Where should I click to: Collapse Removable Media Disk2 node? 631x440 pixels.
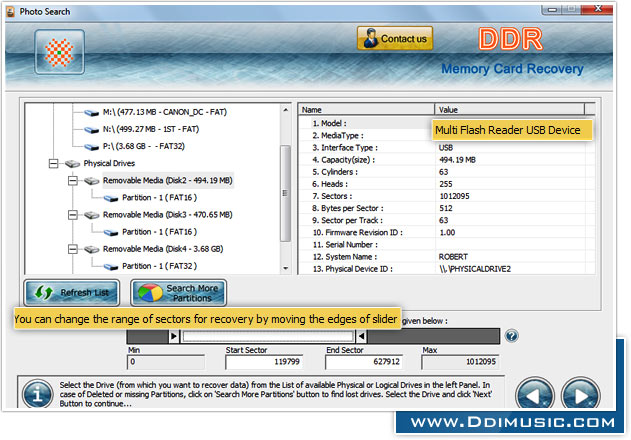(x=72, y=181)
